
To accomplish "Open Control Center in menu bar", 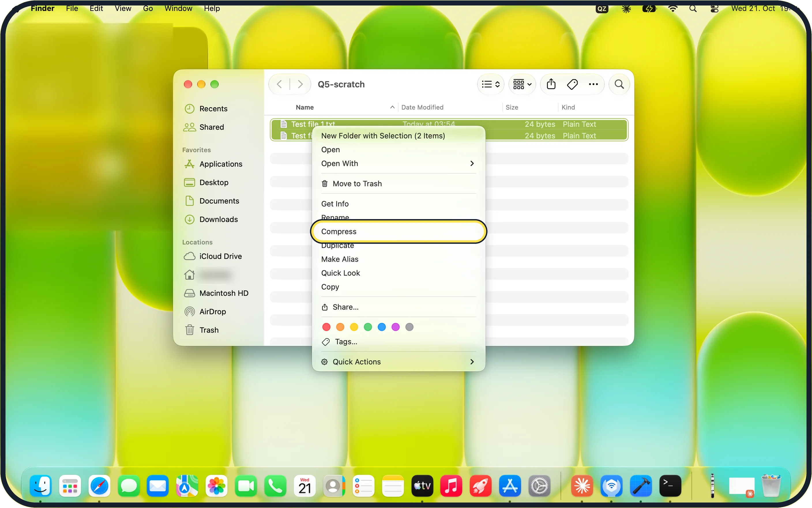I will click(714, 9).
